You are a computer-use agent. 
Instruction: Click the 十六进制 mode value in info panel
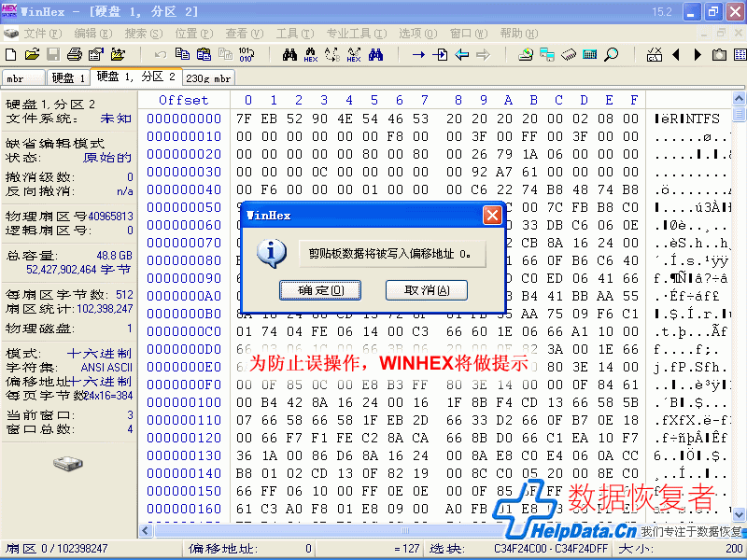pos(99,354)
